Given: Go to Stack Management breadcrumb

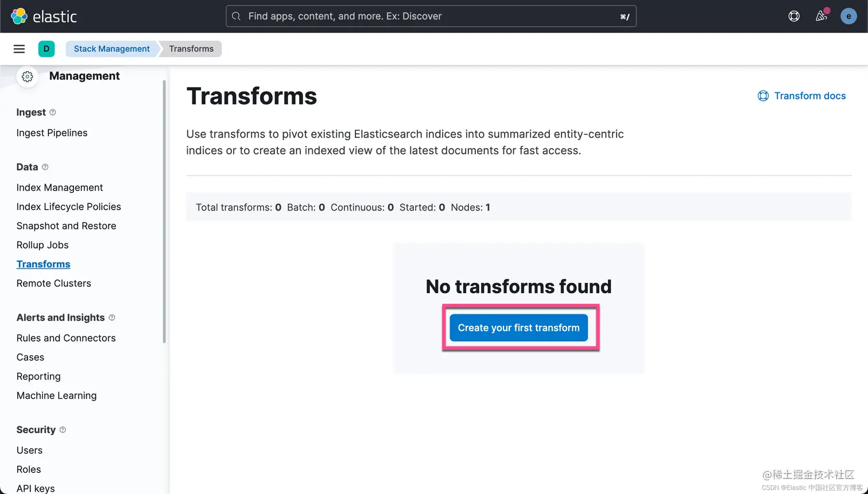Looking at the screenshot, I should (111, 49).
